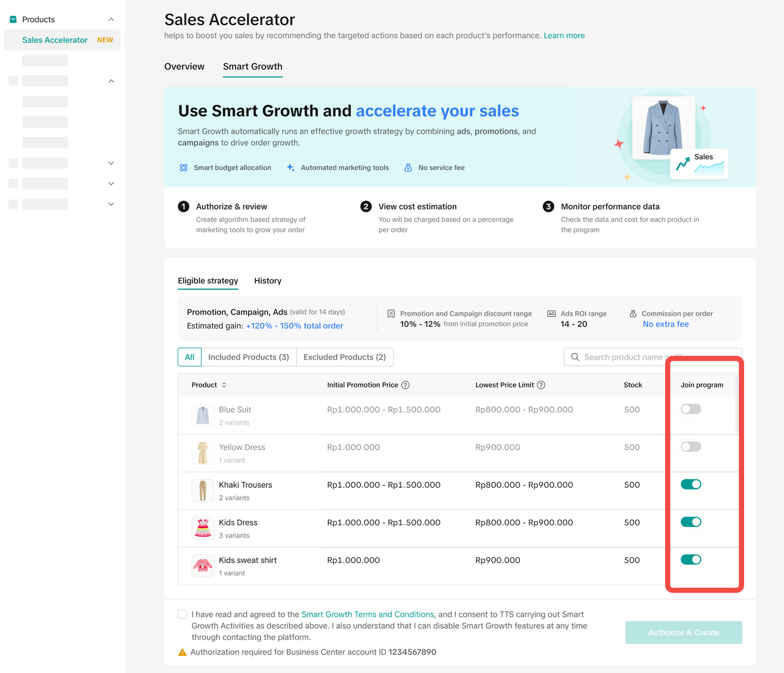Click the warning triangle authorization icon

tap(183, 652)
